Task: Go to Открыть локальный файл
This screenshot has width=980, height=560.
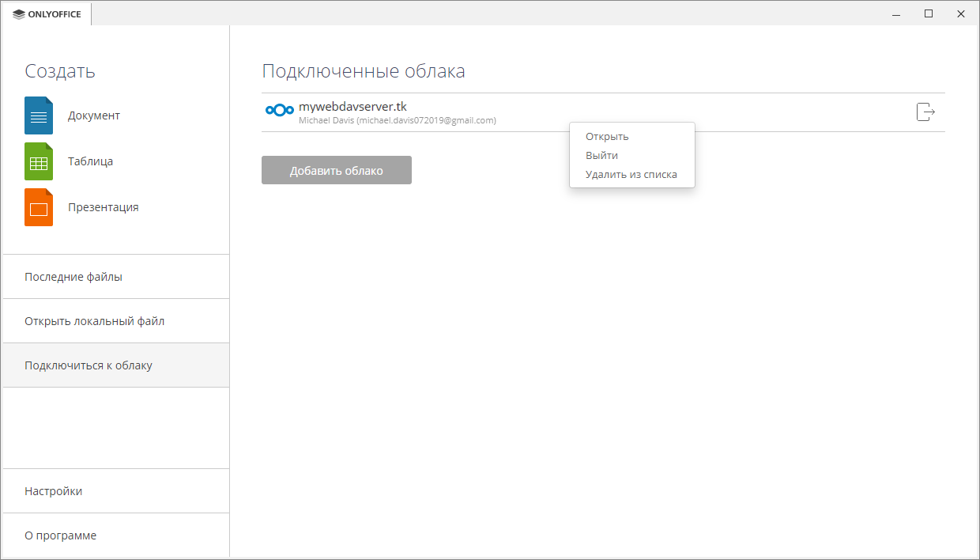Action: (x=116, y=321)
